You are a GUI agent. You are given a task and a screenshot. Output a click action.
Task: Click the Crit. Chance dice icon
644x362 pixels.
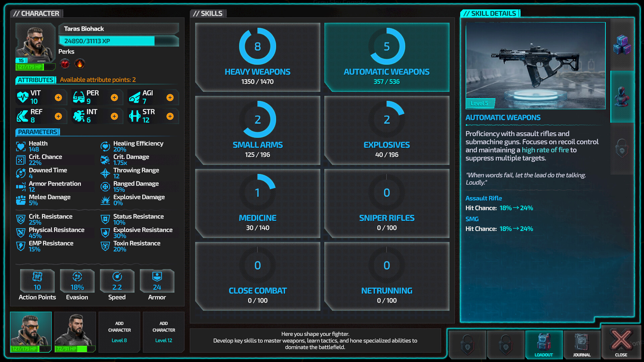point(21,160)
